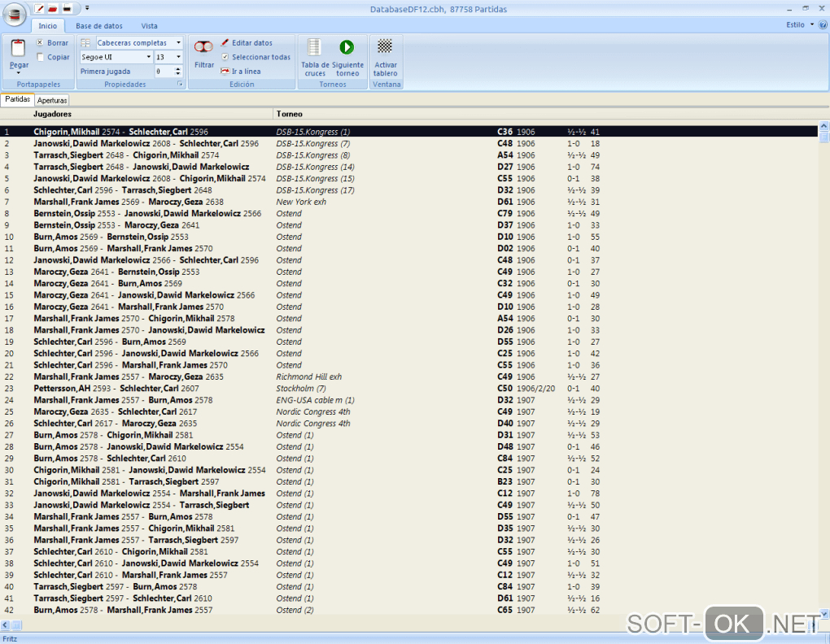Click the Primera jugada number field
This screenshot has height=644, width=830.
coord(164,71)
